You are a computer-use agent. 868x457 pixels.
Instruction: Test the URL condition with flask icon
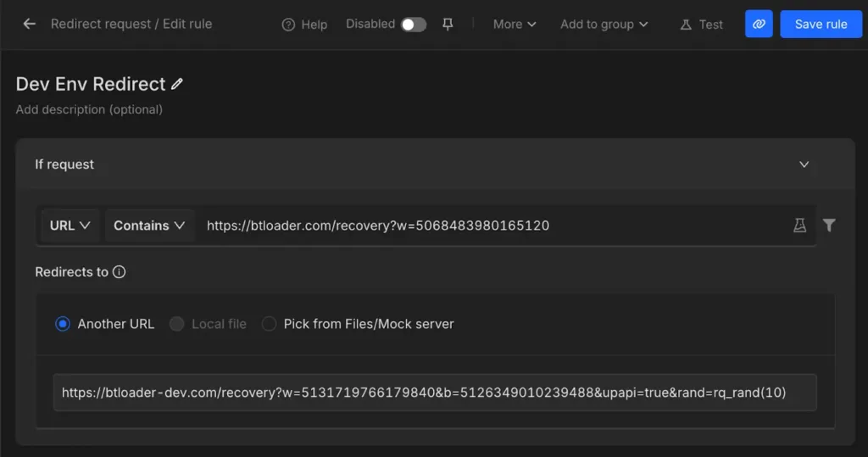click(800, 225)
